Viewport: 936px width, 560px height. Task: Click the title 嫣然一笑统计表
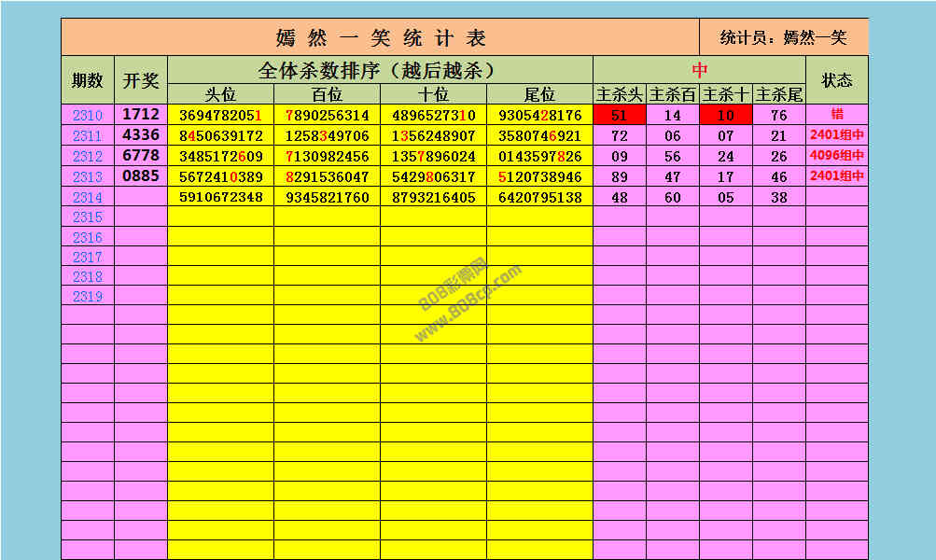381,38
